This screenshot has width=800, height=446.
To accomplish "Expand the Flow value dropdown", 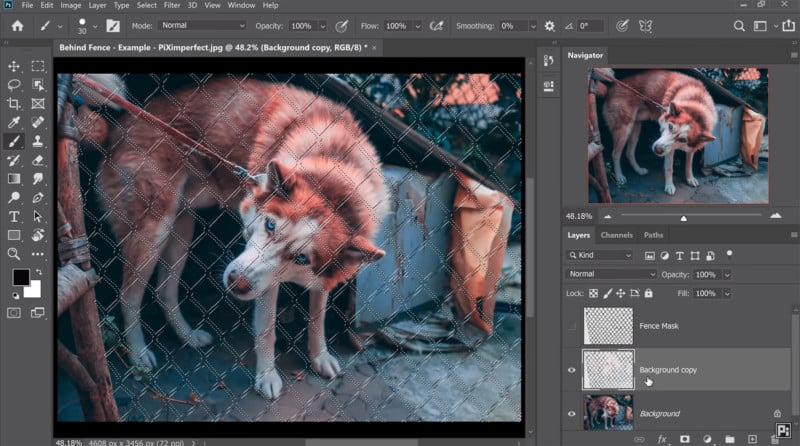I will (418, 26).
